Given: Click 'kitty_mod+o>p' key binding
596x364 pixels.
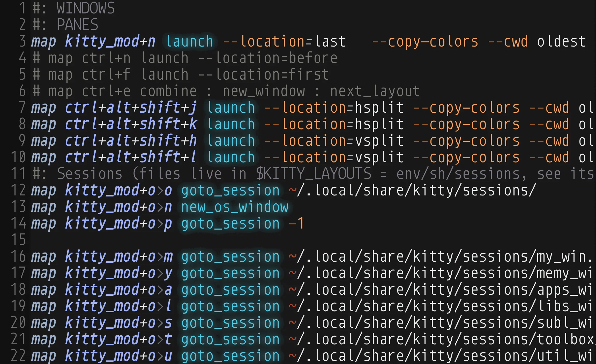Looking at the screenshot, I should coord(118,224).
